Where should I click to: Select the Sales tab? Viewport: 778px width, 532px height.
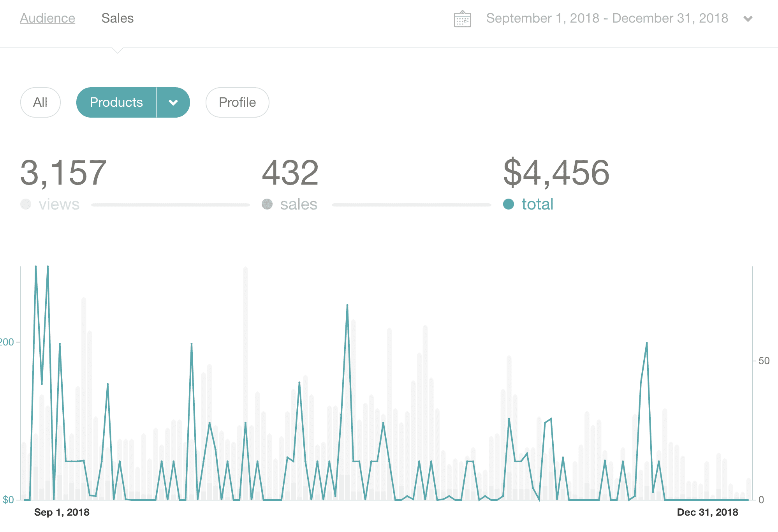[117, 18]
